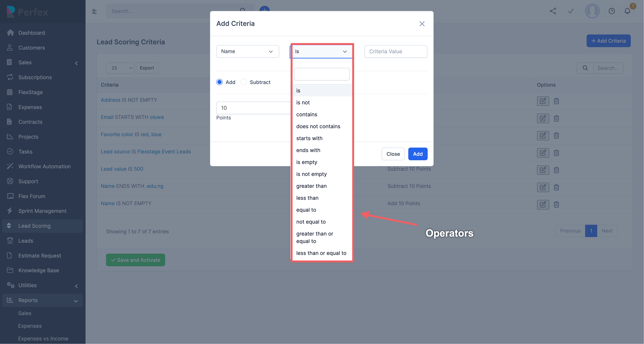644x344 pixels.
Task: Delete the Name IS NOT EMPTY criteria
Action: 556,204
